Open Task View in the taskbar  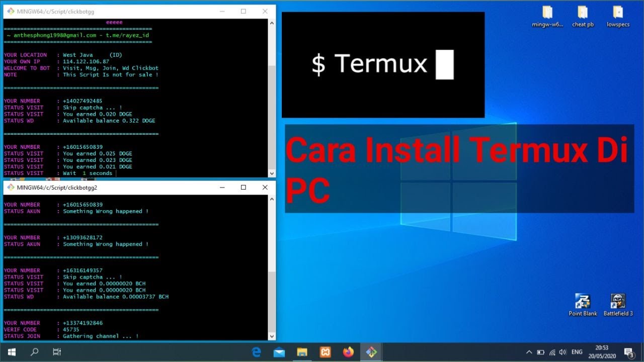pyautogui.click(x=57, y=352)
